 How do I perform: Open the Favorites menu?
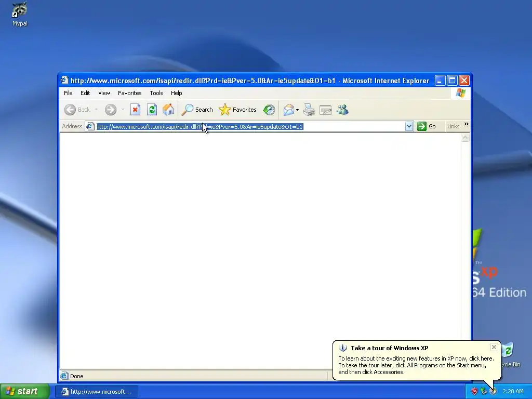pos(129,93)
